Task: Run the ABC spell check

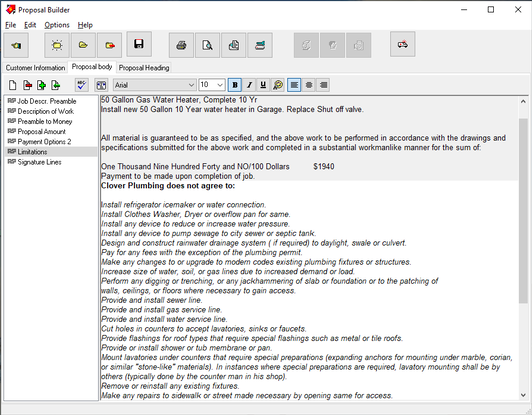Action: point(81,85)
